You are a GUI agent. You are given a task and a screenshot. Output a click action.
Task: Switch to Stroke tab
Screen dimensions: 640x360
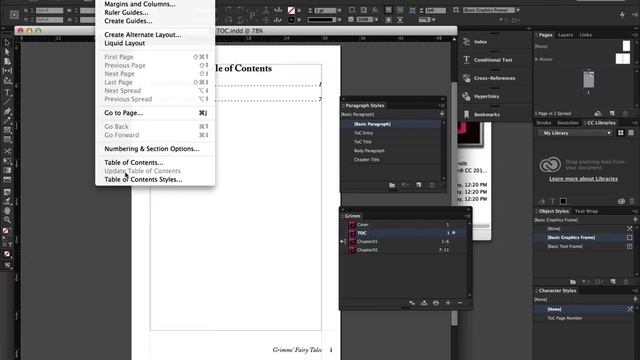543,123
